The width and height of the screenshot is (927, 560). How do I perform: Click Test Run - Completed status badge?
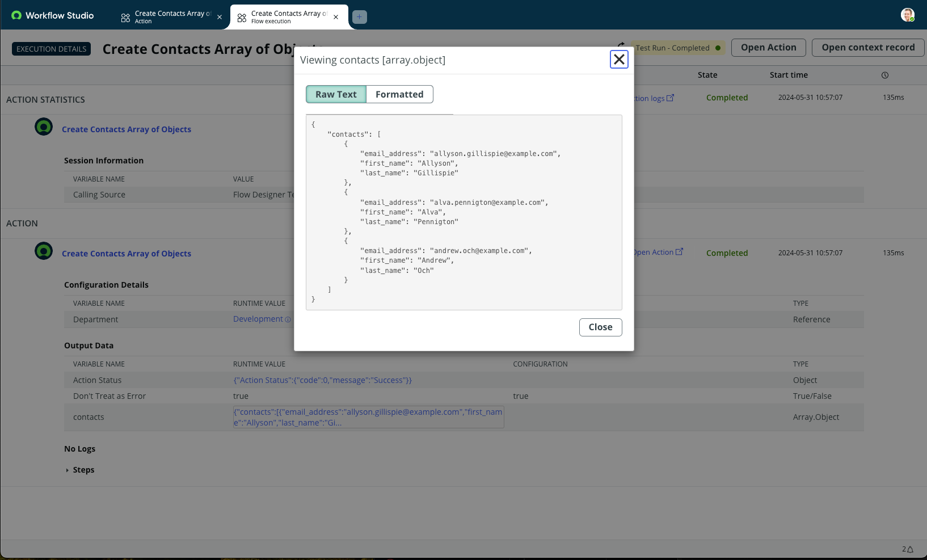pyautogui.click(x=678, y=48)
